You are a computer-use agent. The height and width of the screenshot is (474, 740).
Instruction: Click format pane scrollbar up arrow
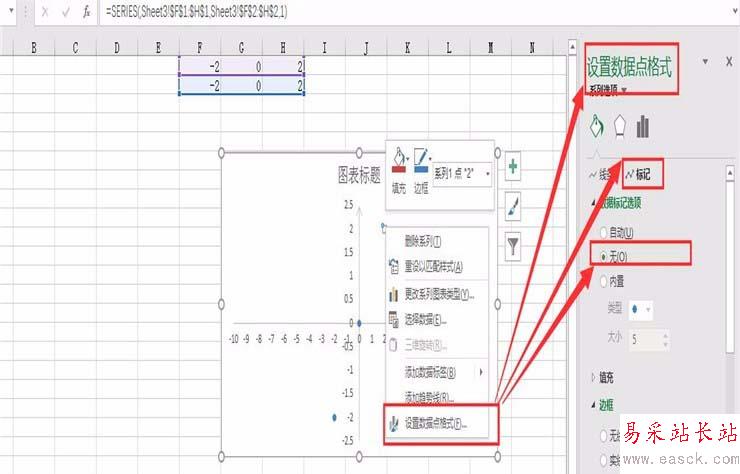pyautogui.click(x=730, y=173)
